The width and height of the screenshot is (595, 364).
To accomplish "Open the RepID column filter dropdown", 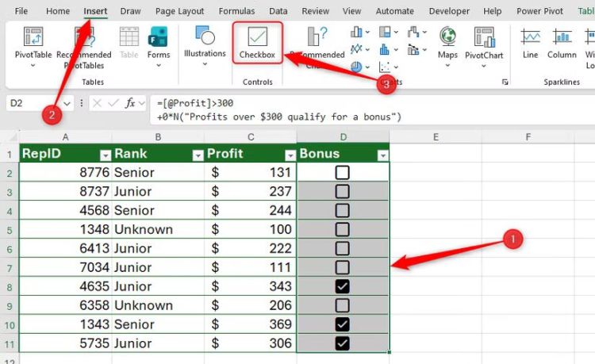I will tap(105, 155).
